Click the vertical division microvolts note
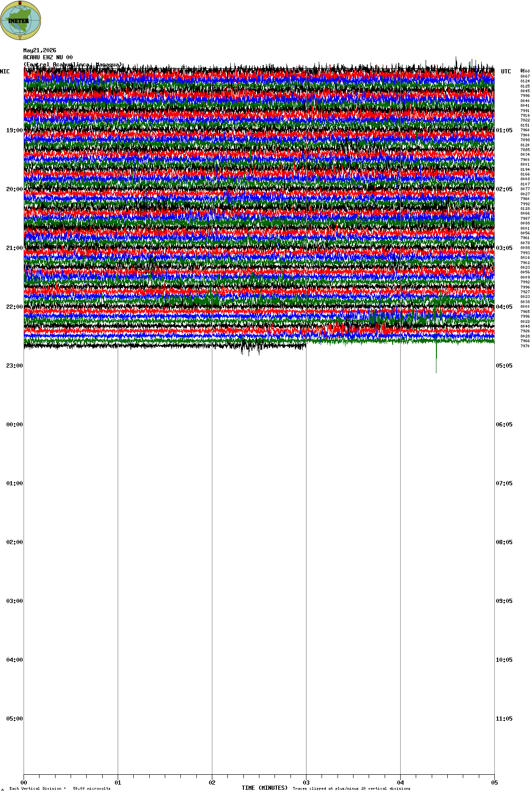The width and height of the screenshot is (532, 795). [x=60, y=788]
